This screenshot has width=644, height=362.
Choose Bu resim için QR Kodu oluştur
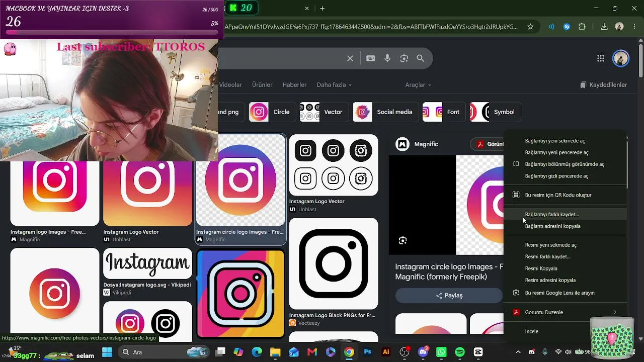tap(565, 195)
